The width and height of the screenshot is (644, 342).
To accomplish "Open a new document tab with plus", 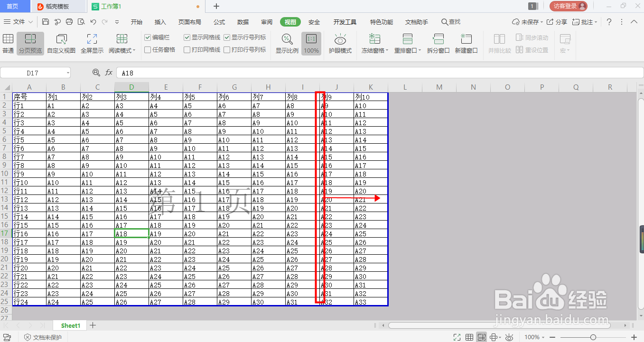I will tap(216, 6).
